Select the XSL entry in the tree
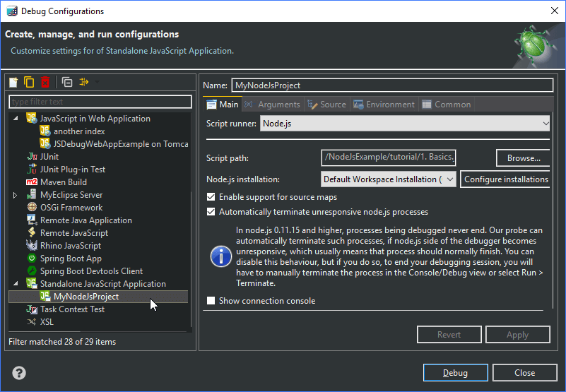This screenshot has height=392, width=566. (x=47, y=321)
